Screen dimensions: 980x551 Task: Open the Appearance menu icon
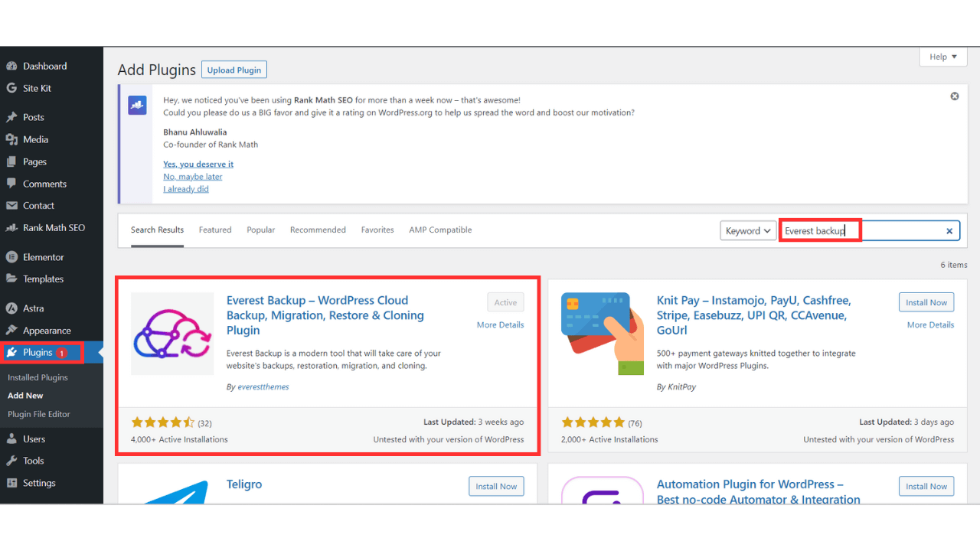(x=16, y=330)
